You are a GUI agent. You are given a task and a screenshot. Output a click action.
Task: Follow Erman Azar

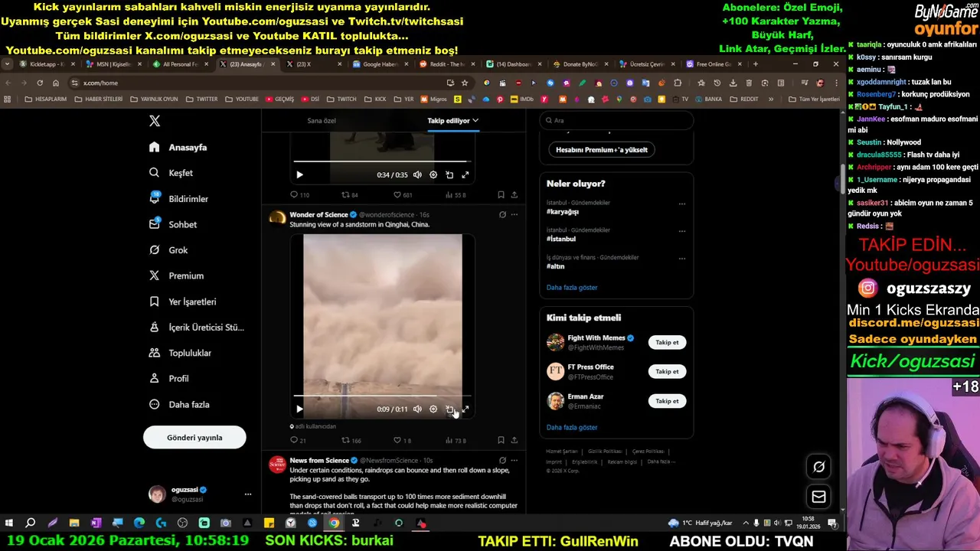click(667, 401)
